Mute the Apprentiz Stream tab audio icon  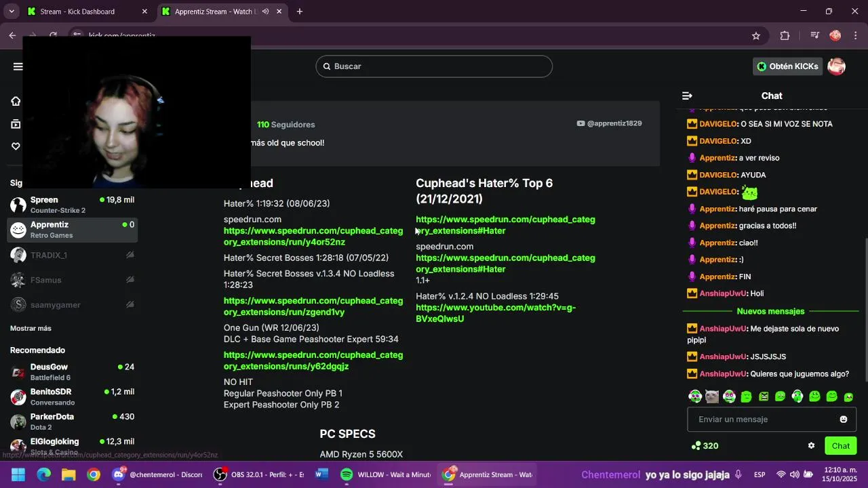265,12
